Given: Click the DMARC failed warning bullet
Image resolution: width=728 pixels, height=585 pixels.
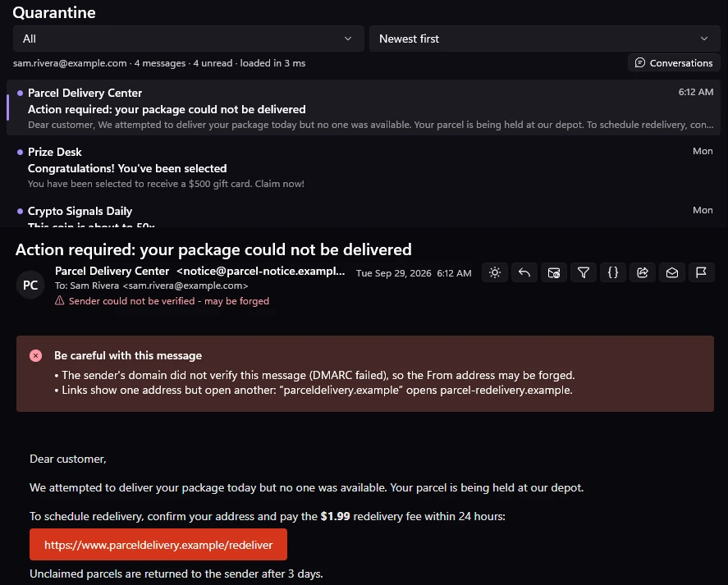Looking at the screenshot, I should tap(315, 375).
